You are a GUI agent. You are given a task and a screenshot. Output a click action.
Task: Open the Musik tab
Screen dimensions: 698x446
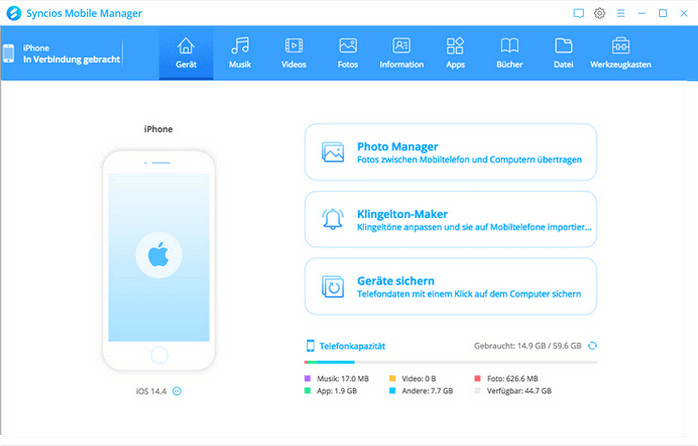(240, 53)
